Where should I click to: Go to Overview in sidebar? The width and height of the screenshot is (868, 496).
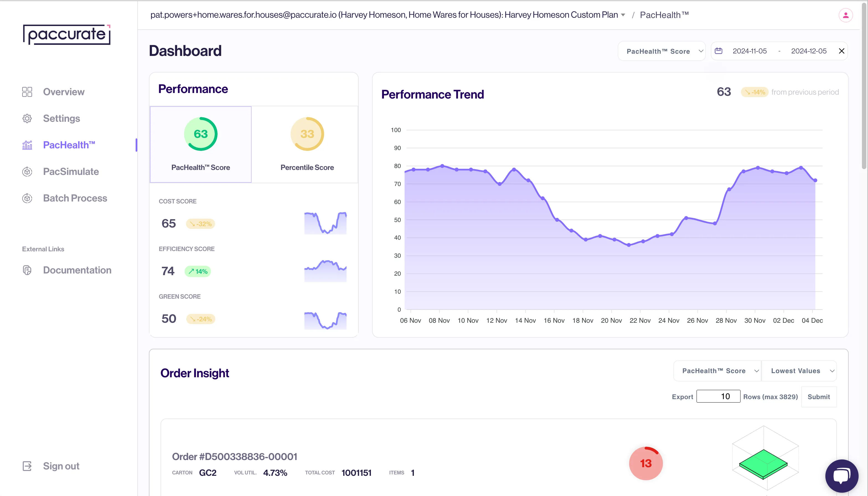point(64,92)
